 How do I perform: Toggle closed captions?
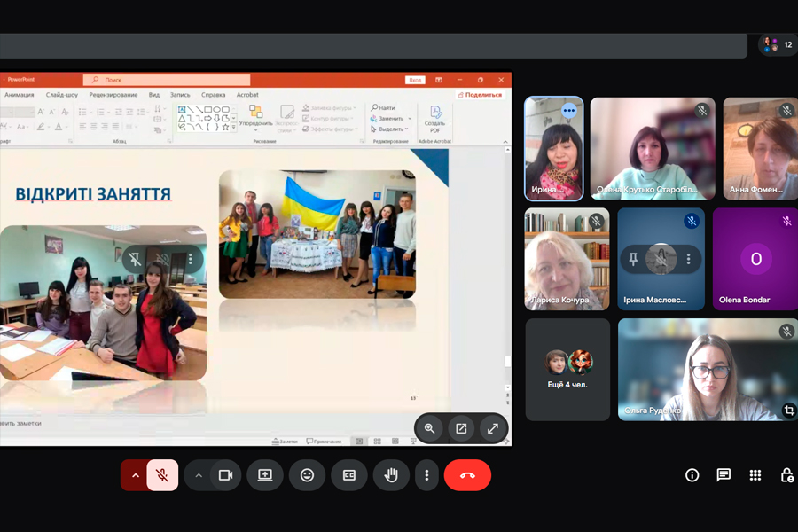(x=349, y=475)
